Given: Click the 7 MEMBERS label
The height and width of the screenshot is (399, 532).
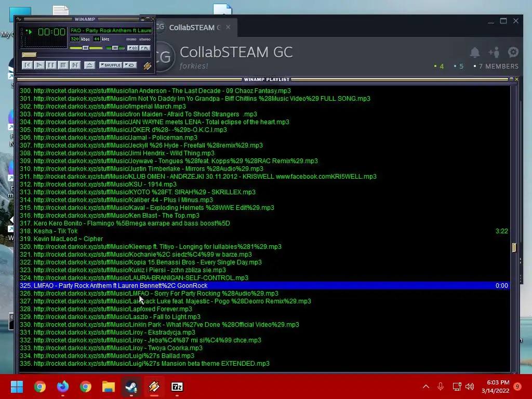Looking at the screenshot, I should point(498,66).
